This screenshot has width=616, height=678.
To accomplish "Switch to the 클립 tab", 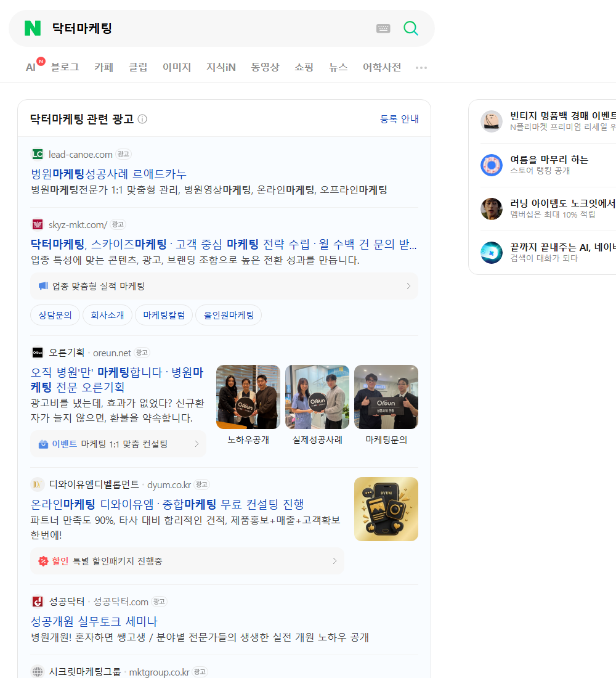I will point(138,67).
